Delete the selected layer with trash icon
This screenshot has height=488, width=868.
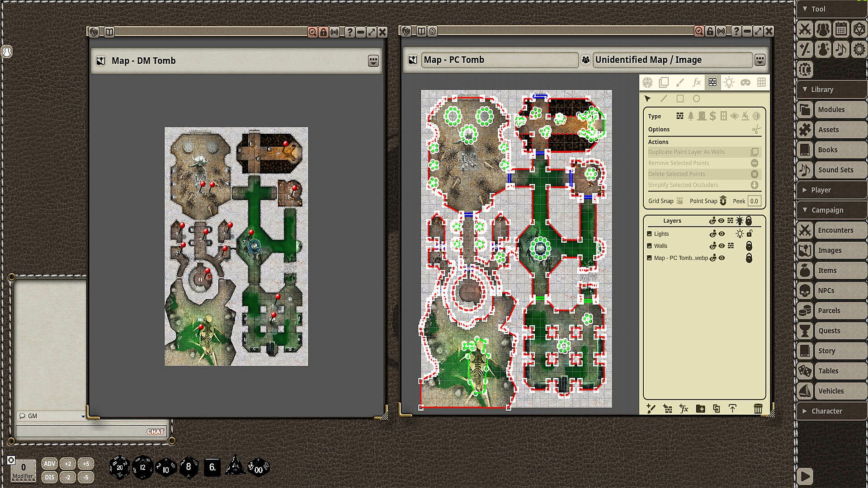(758, 409)
